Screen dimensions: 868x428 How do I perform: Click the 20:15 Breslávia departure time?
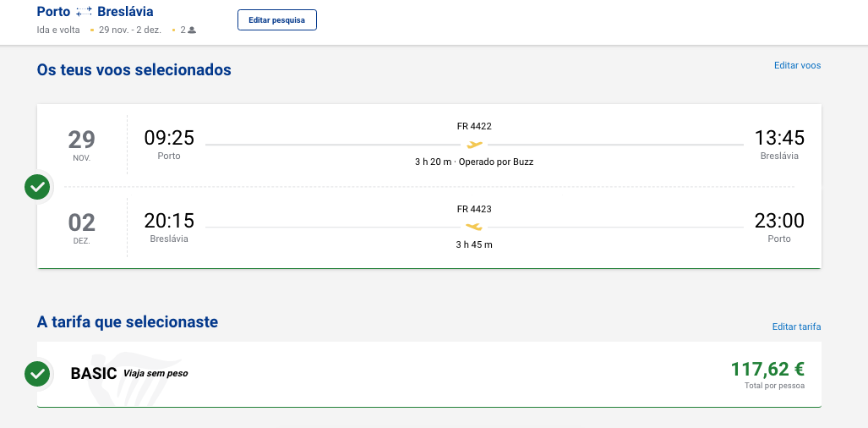(169, 221)
